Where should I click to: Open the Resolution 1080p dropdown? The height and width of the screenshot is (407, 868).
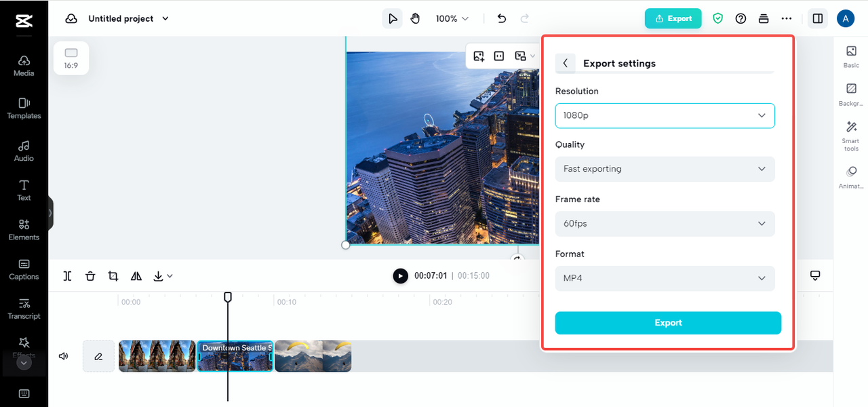click(x=665, y=115)
